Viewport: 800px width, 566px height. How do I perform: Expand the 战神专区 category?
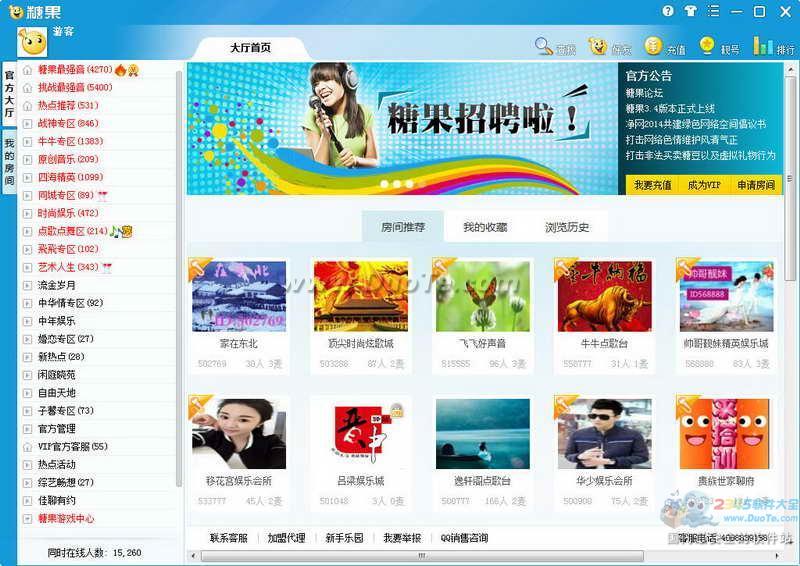(x=60, y=123)
